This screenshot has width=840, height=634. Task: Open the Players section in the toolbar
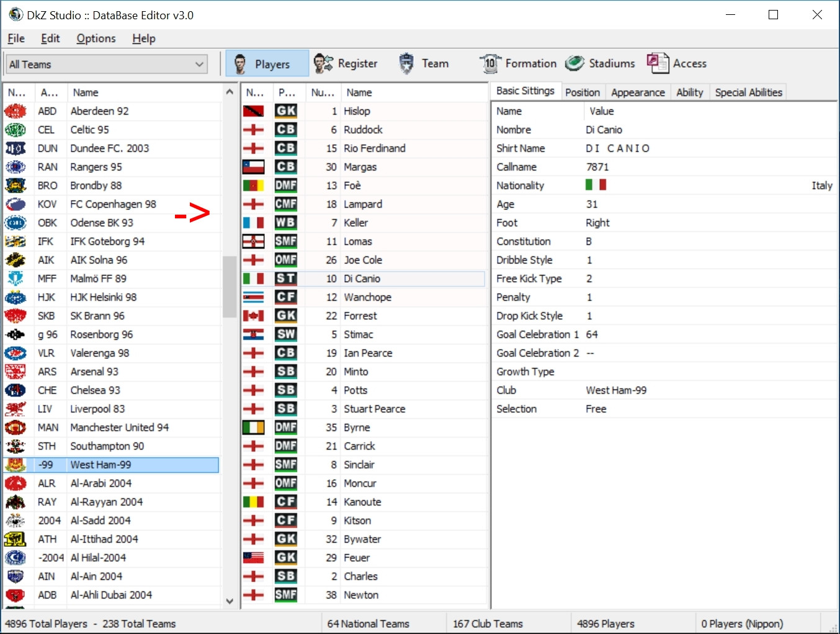click(x=267, y=63)
